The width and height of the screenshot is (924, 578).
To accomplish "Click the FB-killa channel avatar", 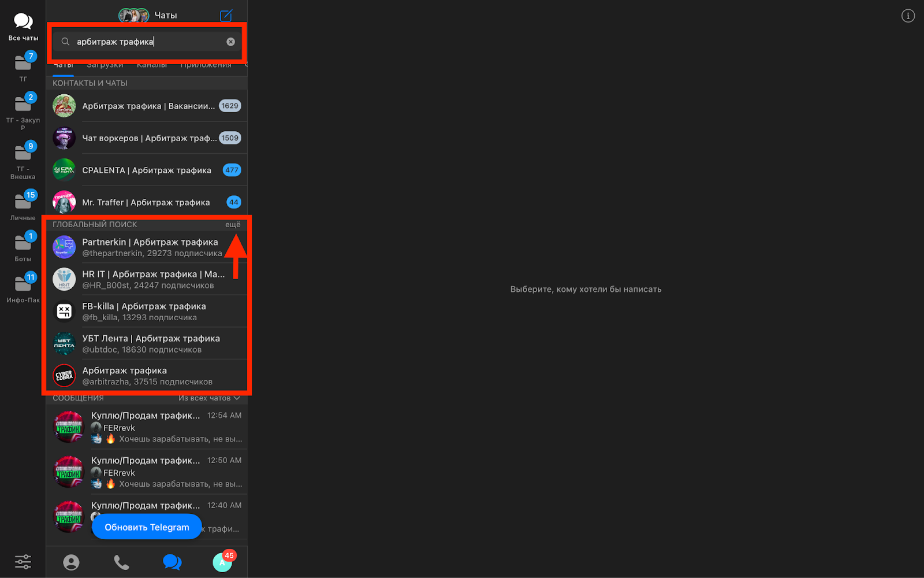I will pos(64,312).
